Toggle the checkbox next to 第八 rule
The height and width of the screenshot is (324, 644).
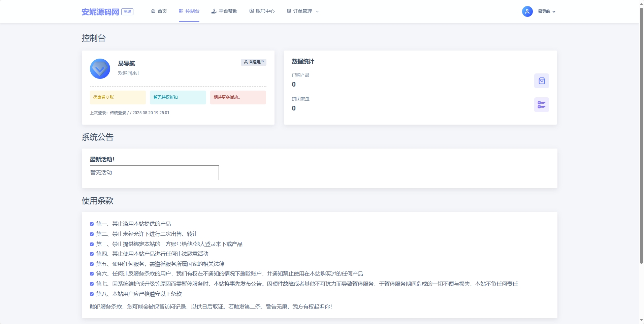pyautogui.click(x=91, y=294)
